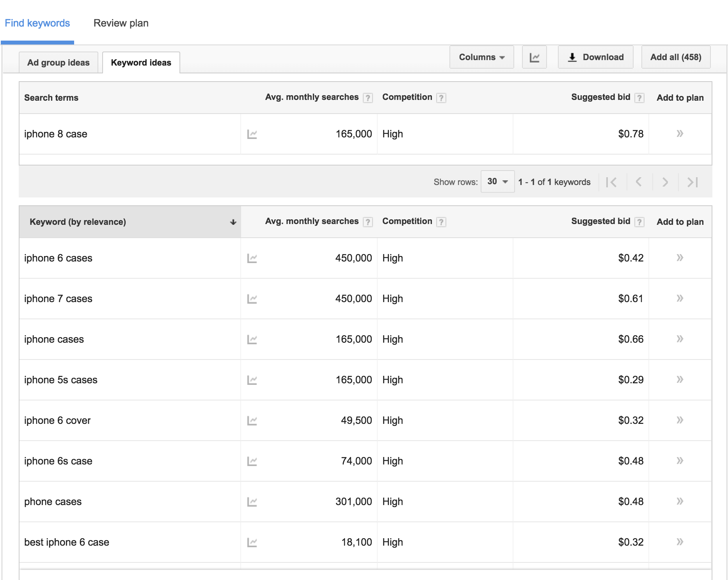This screenshot has width=728, height=580.
Task: Click the Search terms column header
Action: point(51,98)
